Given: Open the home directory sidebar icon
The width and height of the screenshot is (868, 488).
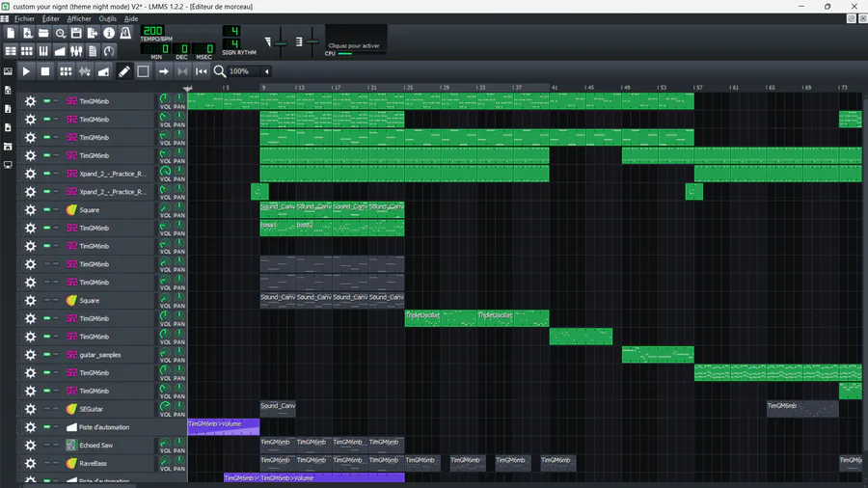Looking at the screenshot, I should (x=8, y=147).
